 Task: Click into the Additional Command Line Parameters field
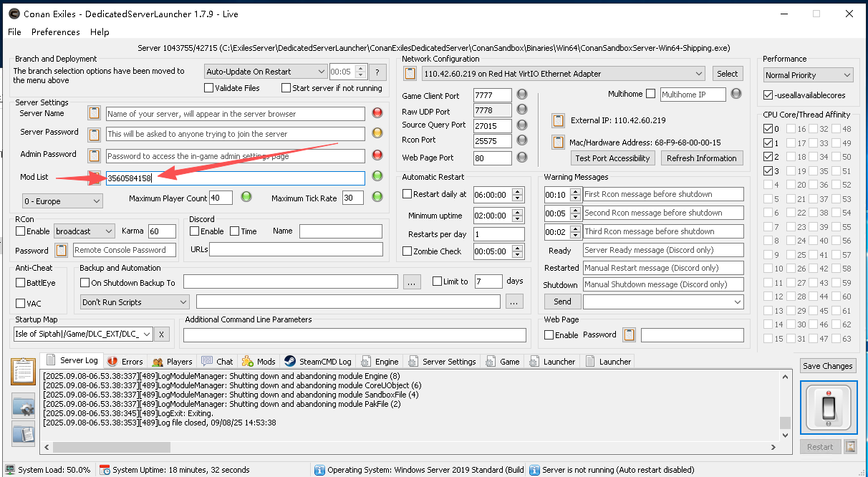pos(355,334)
